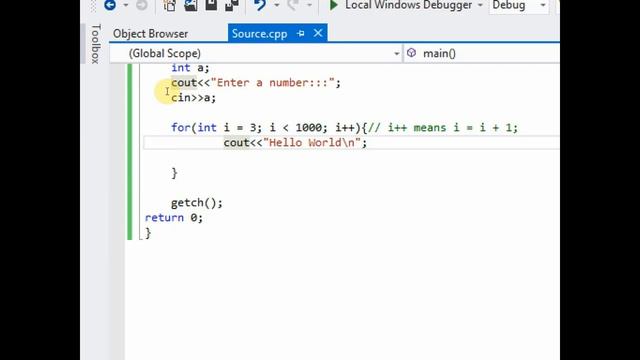
Task: Open the Navigate Backward history dropdown
Action: (126, 5)
